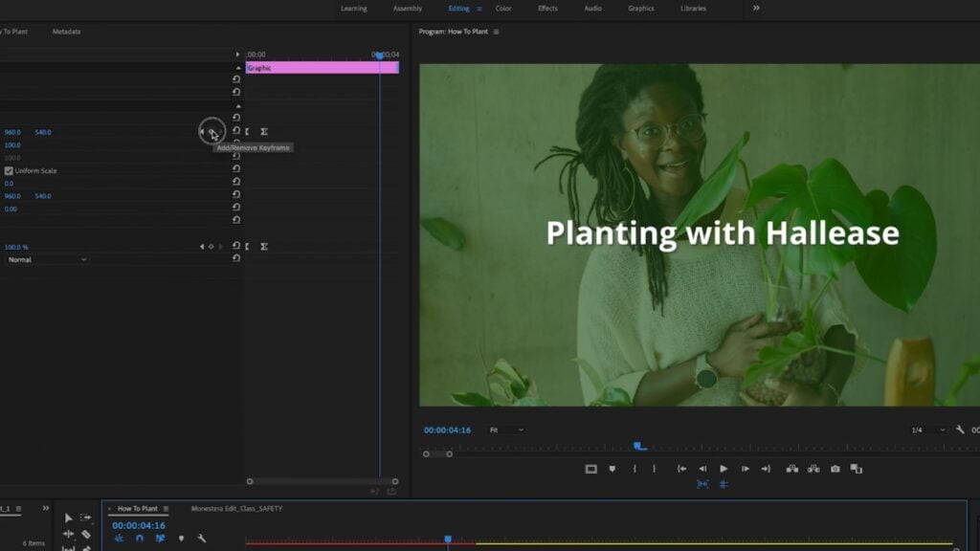Click the Lift button in Program monitor
Screen dimensions: 980x551
click(792, 469)
